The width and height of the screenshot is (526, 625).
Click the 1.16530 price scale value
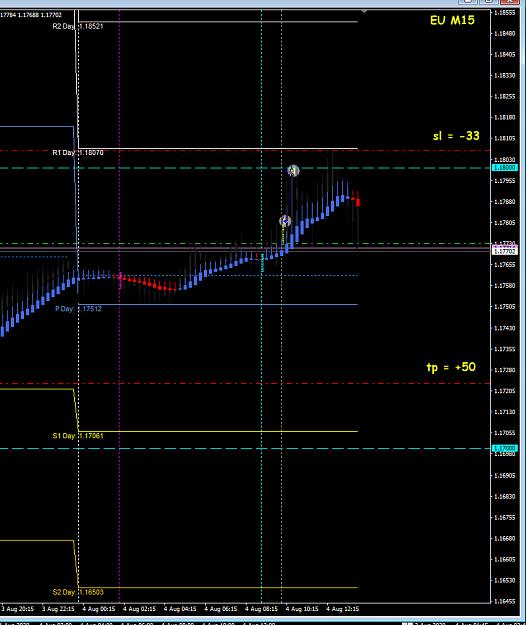pyautogui.click(x=504, y=580)
